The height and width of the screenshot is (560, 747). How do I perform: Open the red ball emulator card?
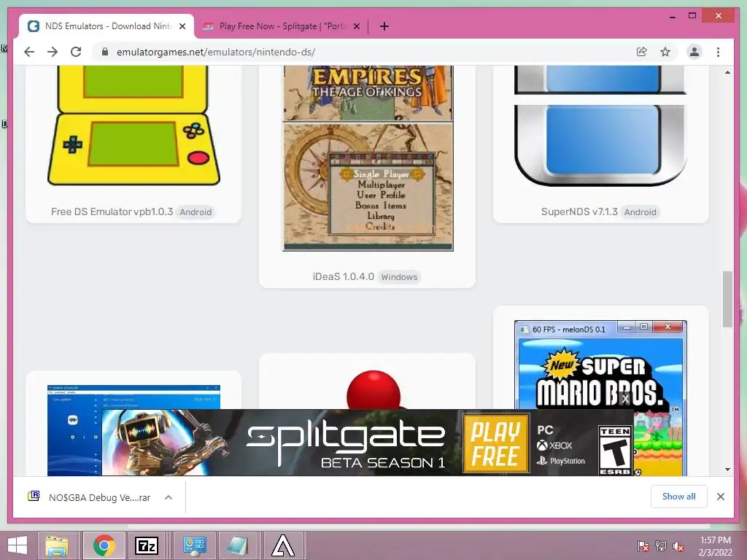(373, 388)
